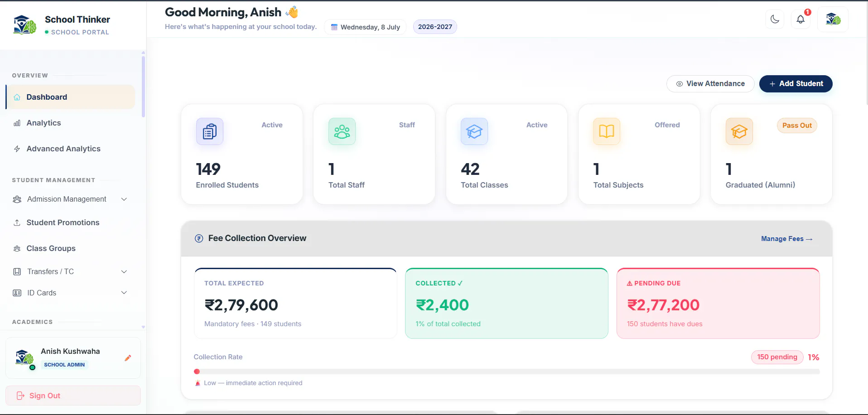Click the School Thinker logo in the sidebar
Viewport: 868px width, 415px height.
[x=24, y=25]
